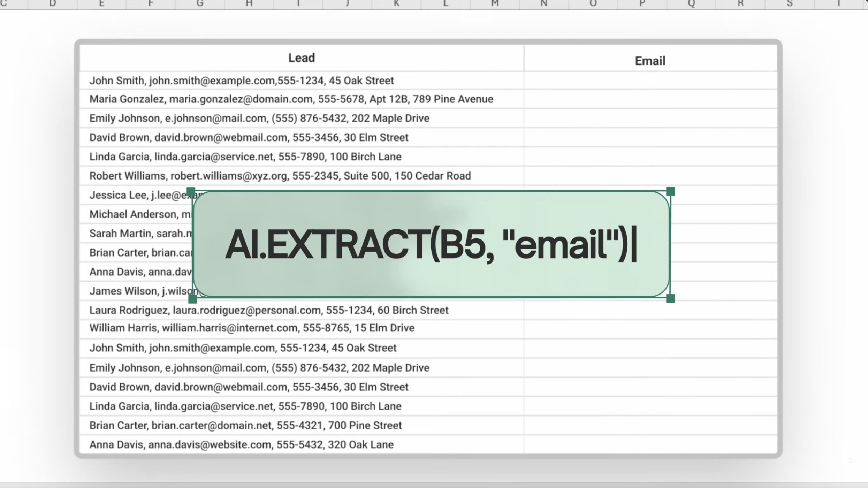Click the bottom-left handle of formula box

pyautogui.click(x=192, y=299)
